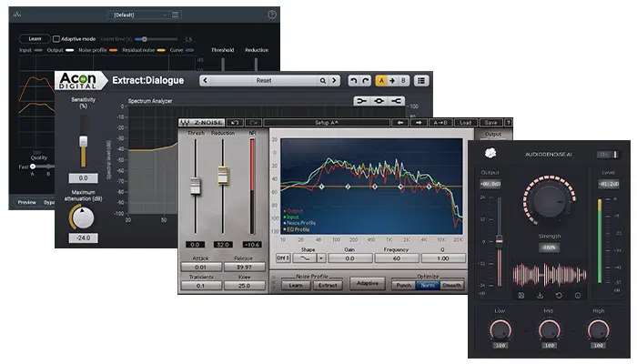Redo in the Z-Noise toolbar

pos(253,122)
